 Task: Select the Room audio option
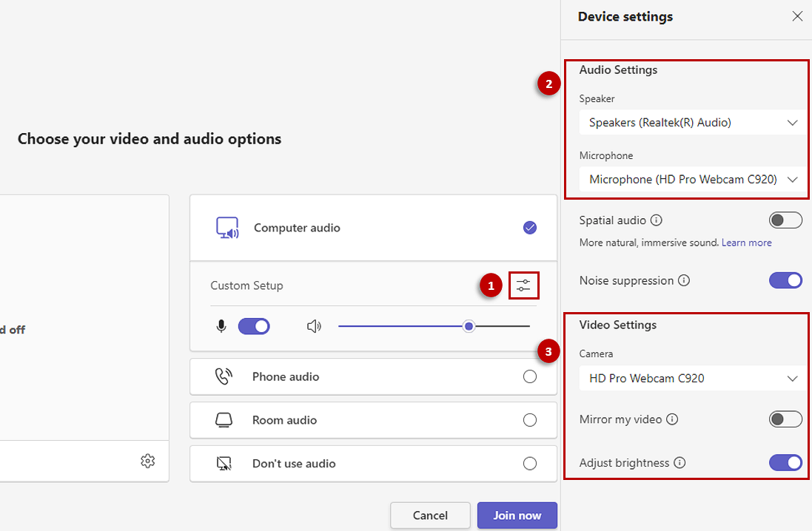click(x=530, y=420)
